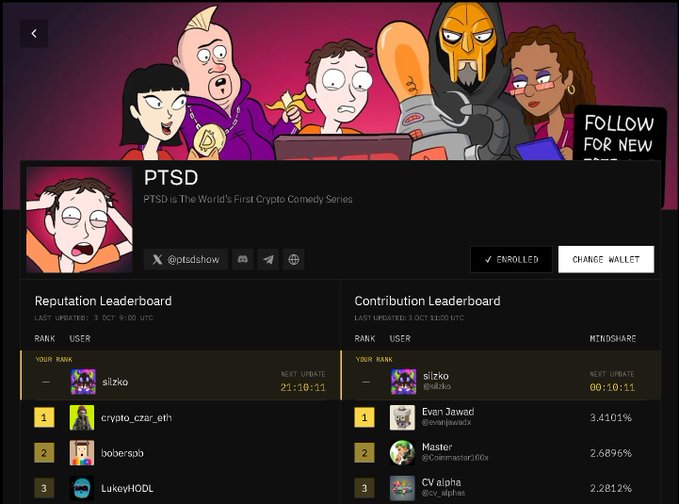Viewport: 679px width, 504px height.
Task: Click silzko name in Reputation Leaderboard
Action: pos(115,382)
